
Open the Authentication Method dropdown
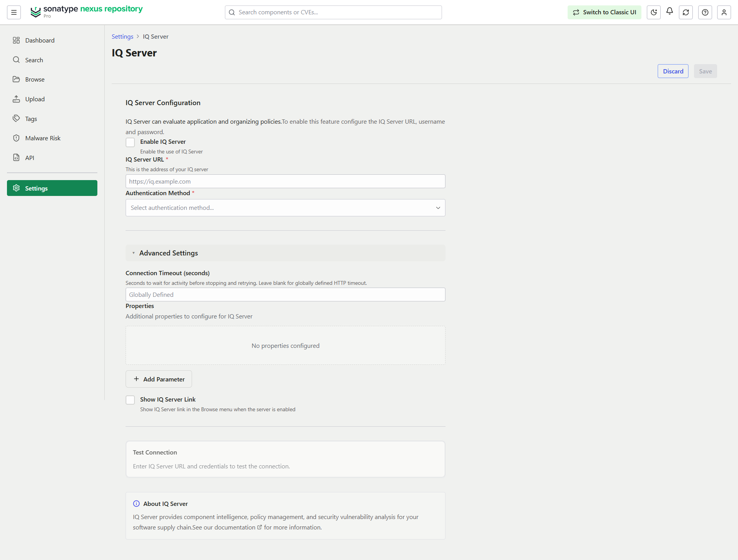pos(285,208)
